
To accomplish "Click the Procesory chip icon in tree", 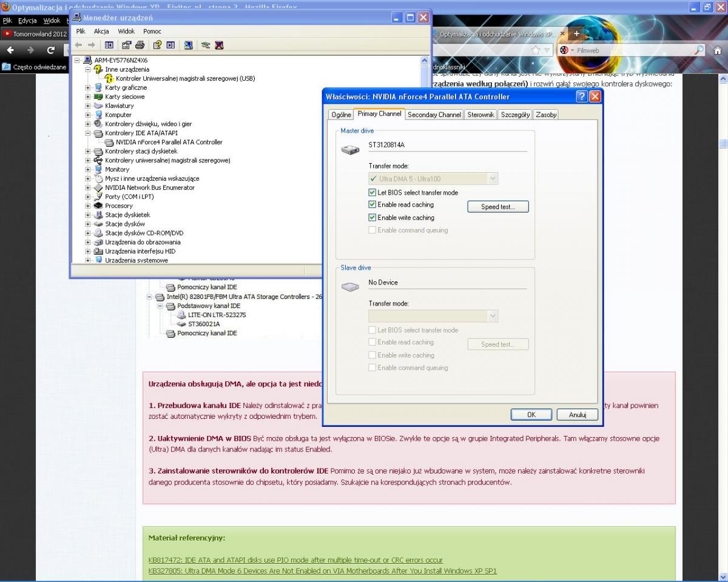I will [x=99, y=206].
